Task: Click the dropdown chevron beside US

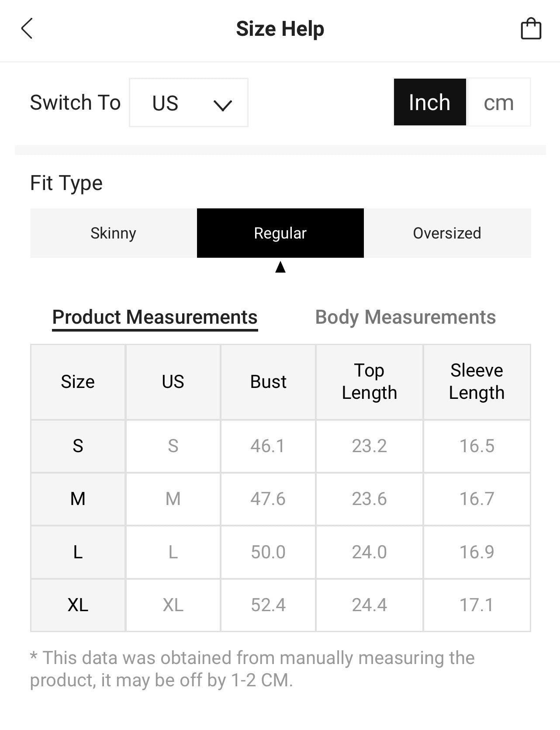Action: point(222,105)
